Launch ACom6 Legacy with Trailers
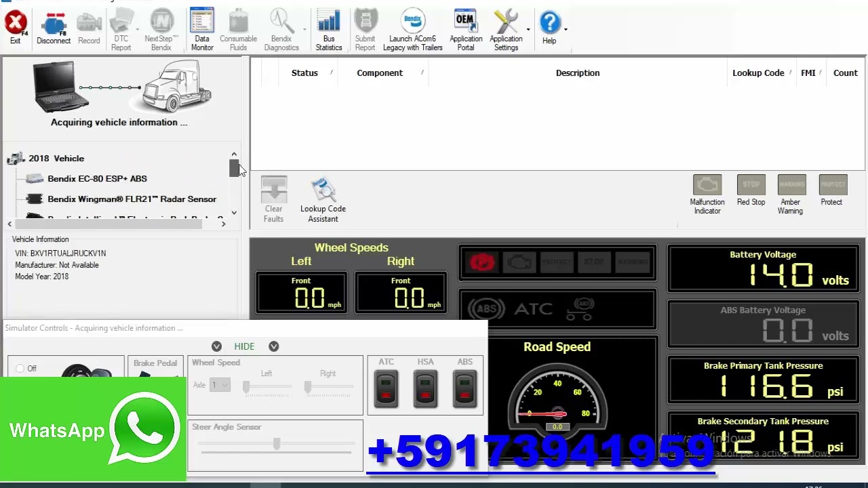The width and height of the screenshot is (868, 488). [x=412, y=30]
